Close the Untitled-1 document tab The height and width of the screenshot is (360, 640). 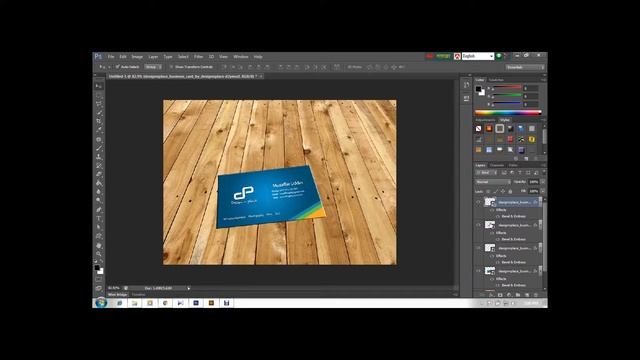[x=261, y=76]
